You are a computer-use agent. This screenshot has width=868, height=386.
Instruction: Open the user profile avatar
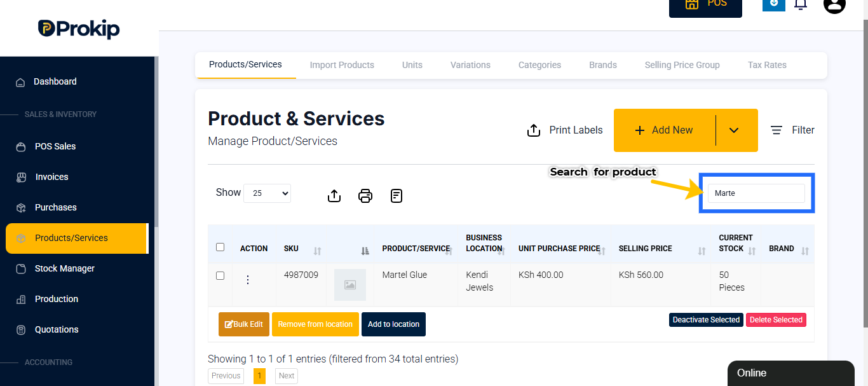click(x=834, y=4)
